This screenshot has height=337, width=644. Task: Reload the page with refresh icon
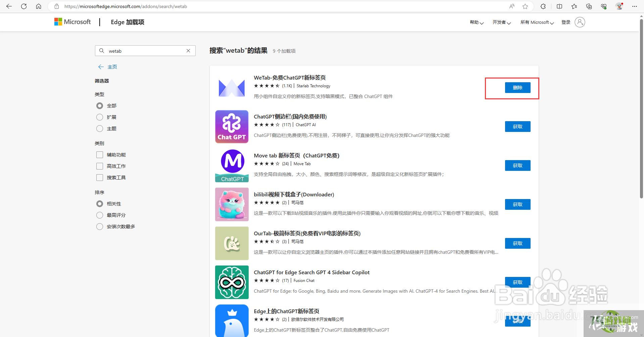coord(24,6)
